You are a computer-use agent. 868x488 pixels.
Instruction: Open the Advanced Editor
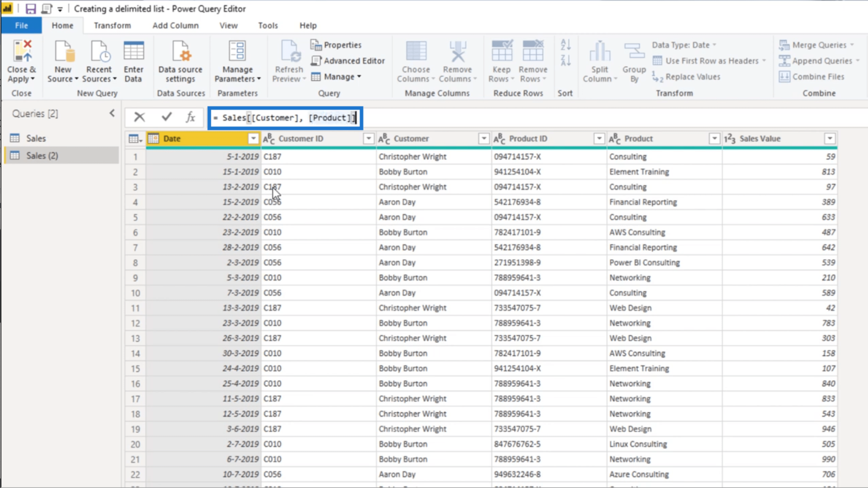(x=348, y=61)
